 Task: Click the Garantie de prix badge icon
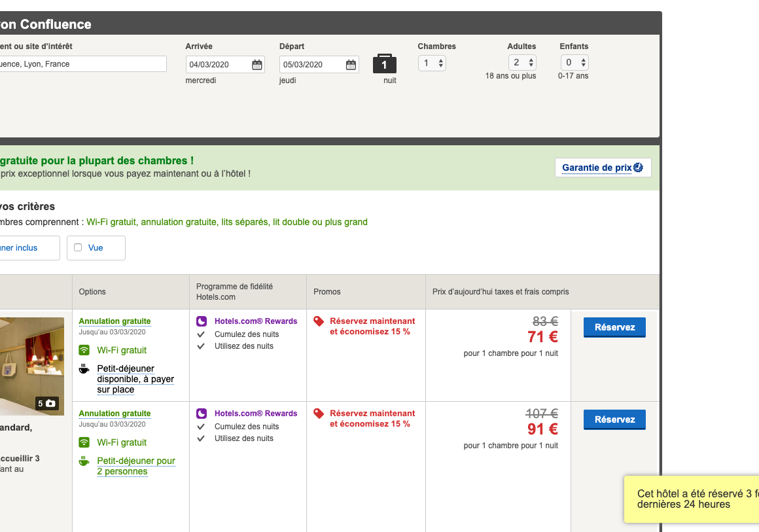click(638, 168)
